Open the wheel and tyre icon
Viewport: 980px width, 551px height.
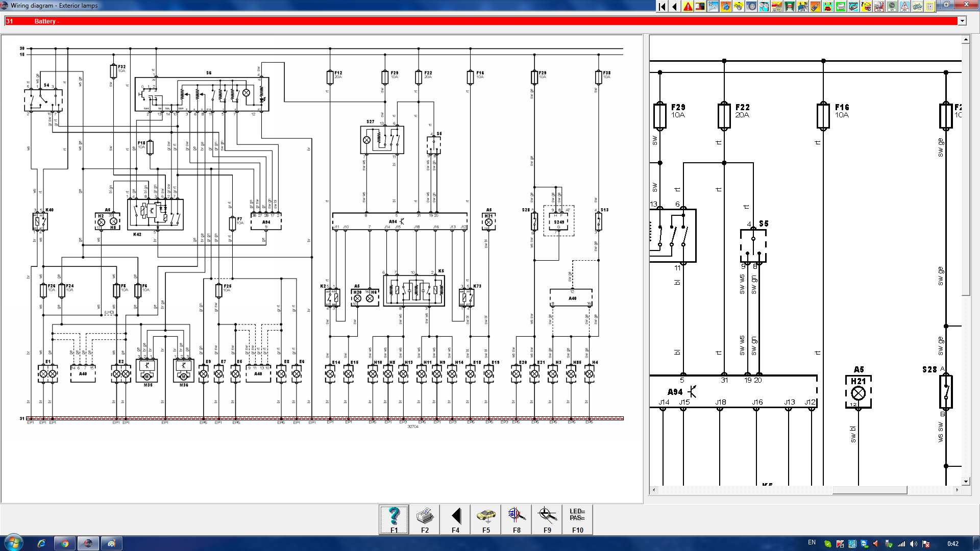751,7
